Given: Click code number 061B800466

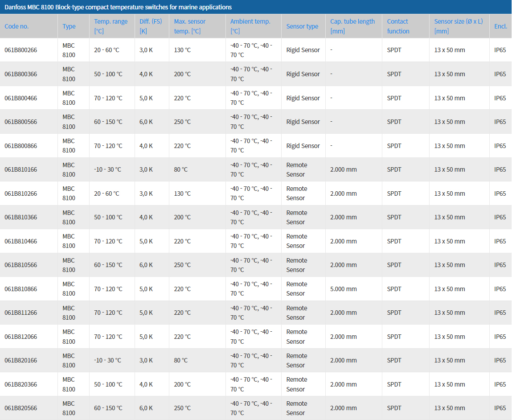Looking at the screenshot, I should point(21,98).
